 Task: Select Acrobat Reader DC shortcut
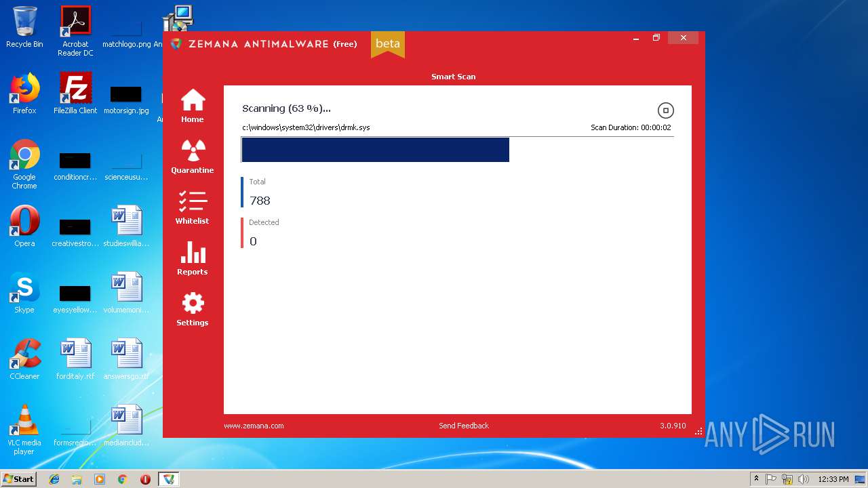pyautogui.click(x=75, y=31)
